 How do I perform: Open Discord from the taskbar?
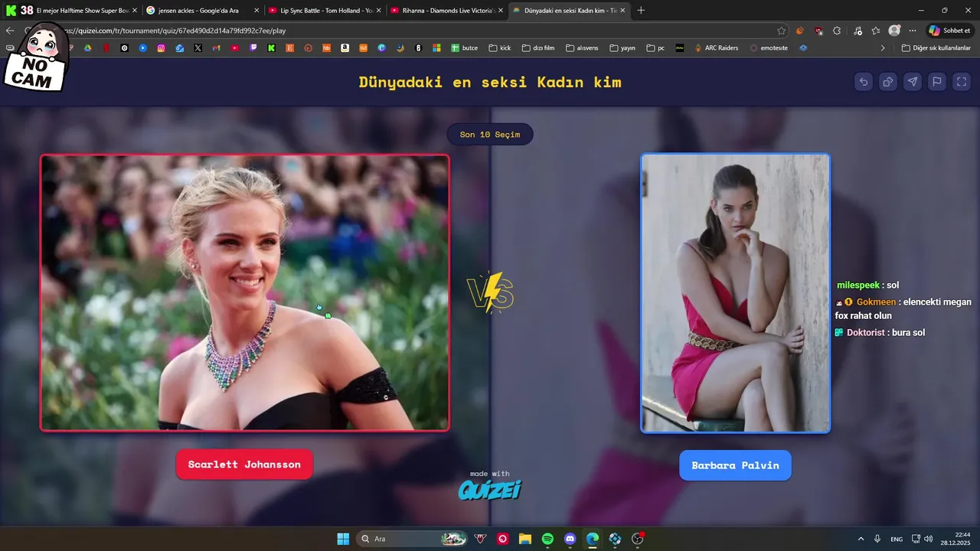coord(570,539)
